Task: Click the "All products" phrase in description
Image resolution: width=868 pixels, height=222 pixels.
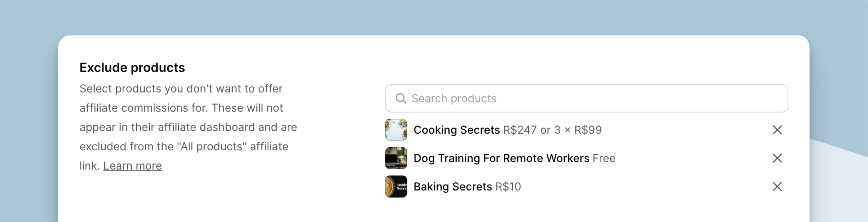Action: [212, 146]
